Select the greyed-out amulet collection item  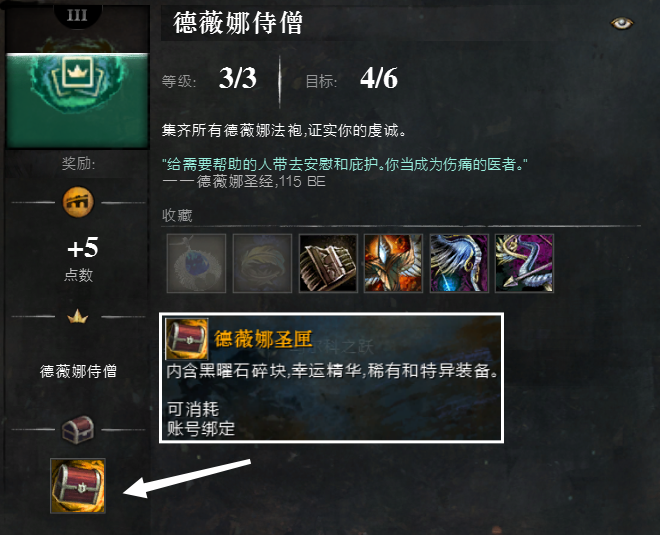coord(197,263)
